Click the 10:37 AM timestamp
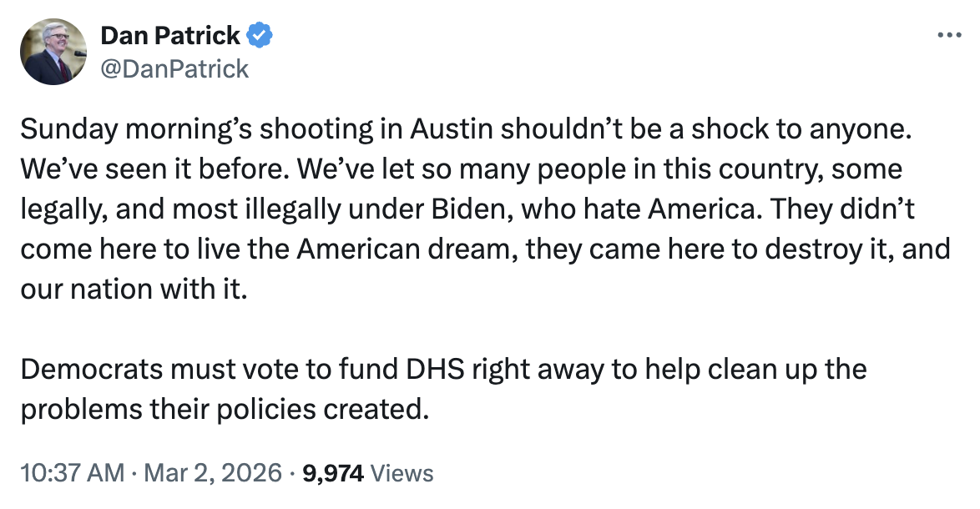This screenshot has height=509, width=980. click(71, 474)
